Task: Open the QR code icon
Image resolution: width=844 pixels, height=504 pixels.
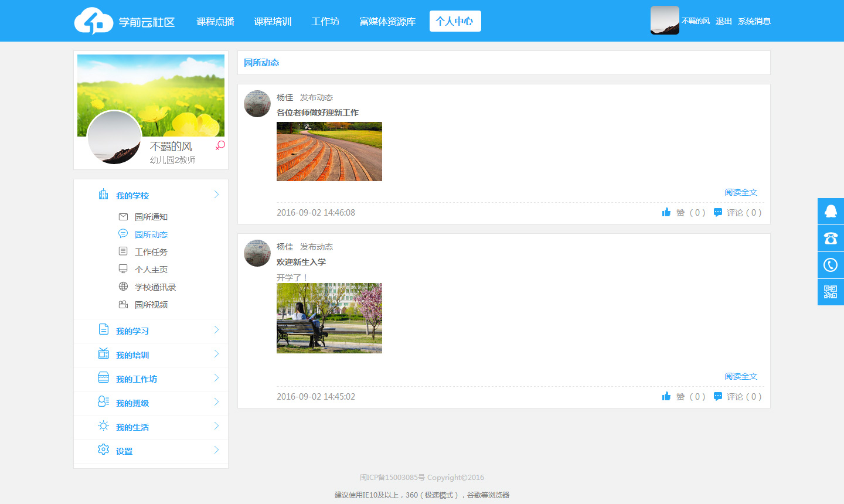Action: (x=831, y=292)
